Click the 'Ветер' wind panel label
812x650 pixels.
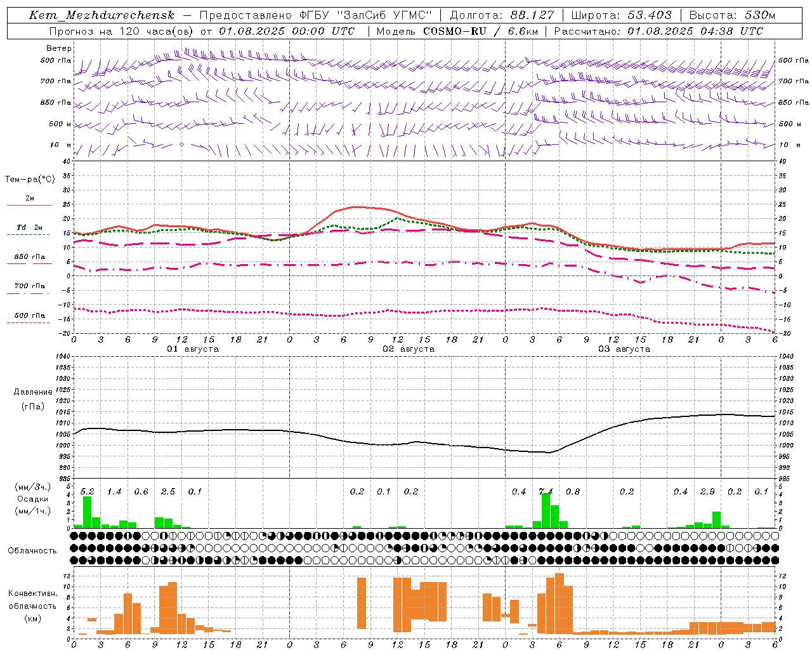click(x=59, y=48)
